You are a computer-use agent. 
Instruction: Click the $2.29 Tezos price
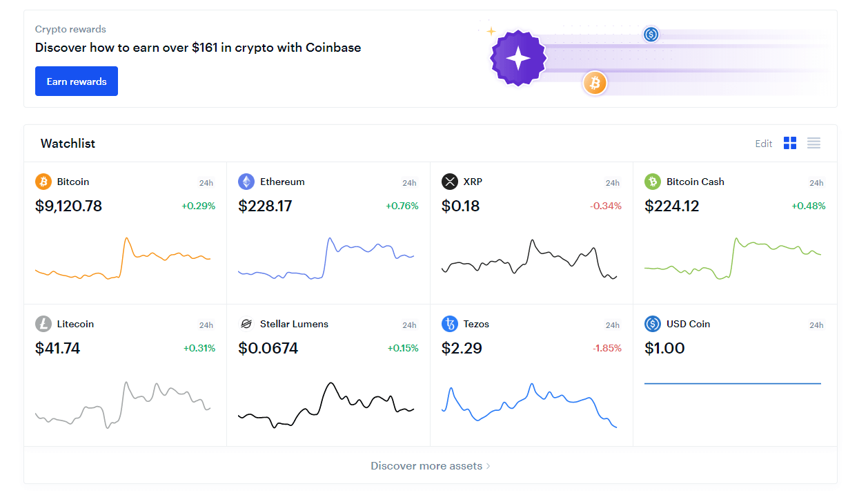[462, 348]
